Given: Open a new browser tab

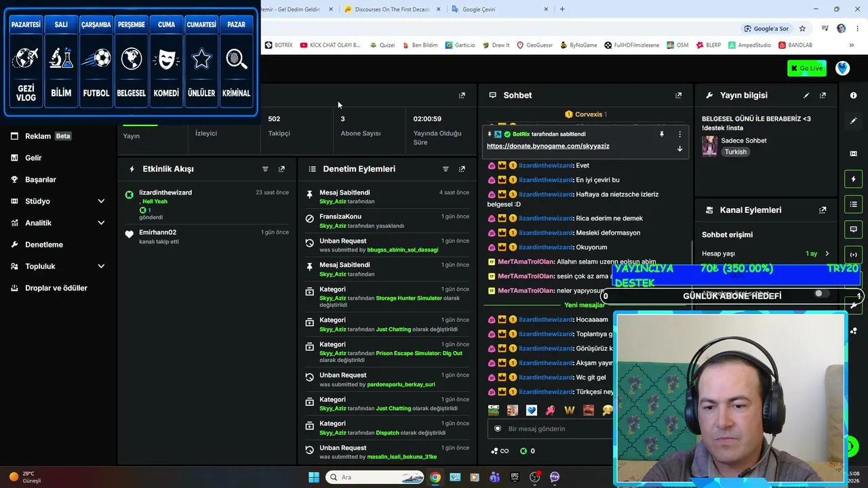Looking at the screenshot, I should (x=562, y=9).
